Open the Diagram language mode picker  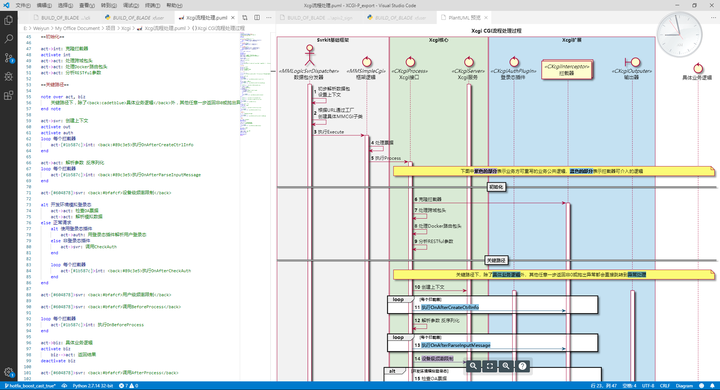(x=684, y=386)
